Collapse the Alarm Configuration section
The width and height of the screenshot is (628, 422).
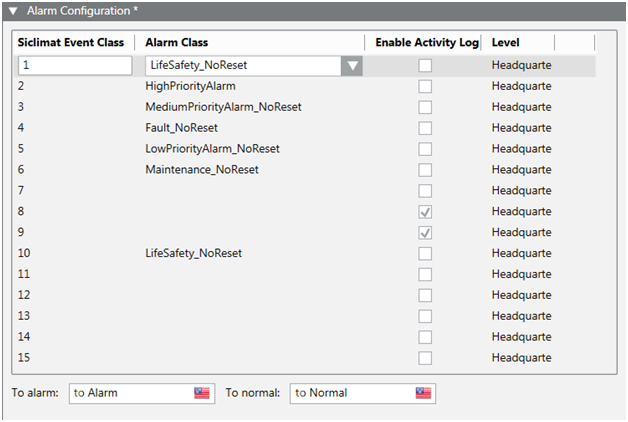click(x=13, y=10)
